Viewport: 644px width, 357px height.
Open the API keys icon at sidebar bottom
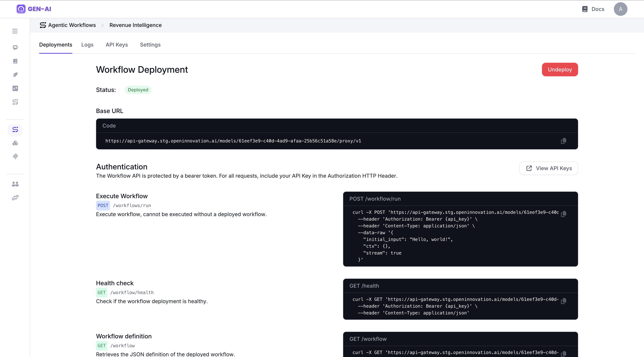tap(15, 197)
